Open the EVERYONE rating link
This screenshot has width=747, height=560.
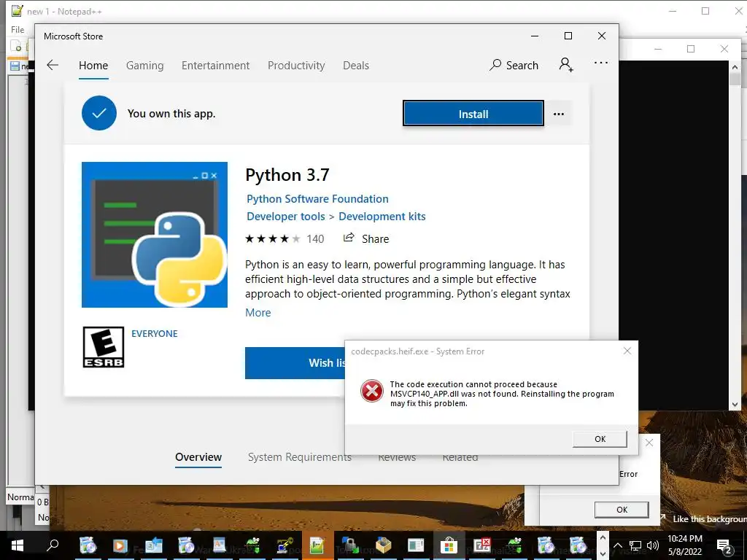pos(155,334)
